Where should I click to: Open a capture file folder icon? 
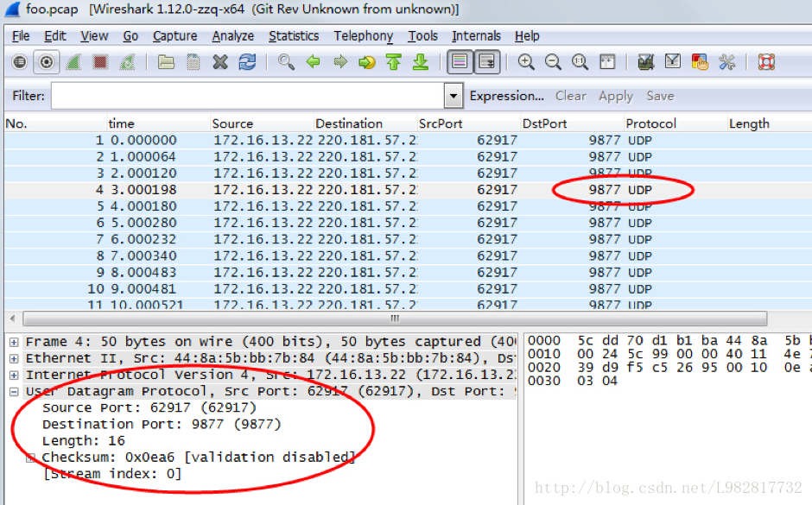166,63
